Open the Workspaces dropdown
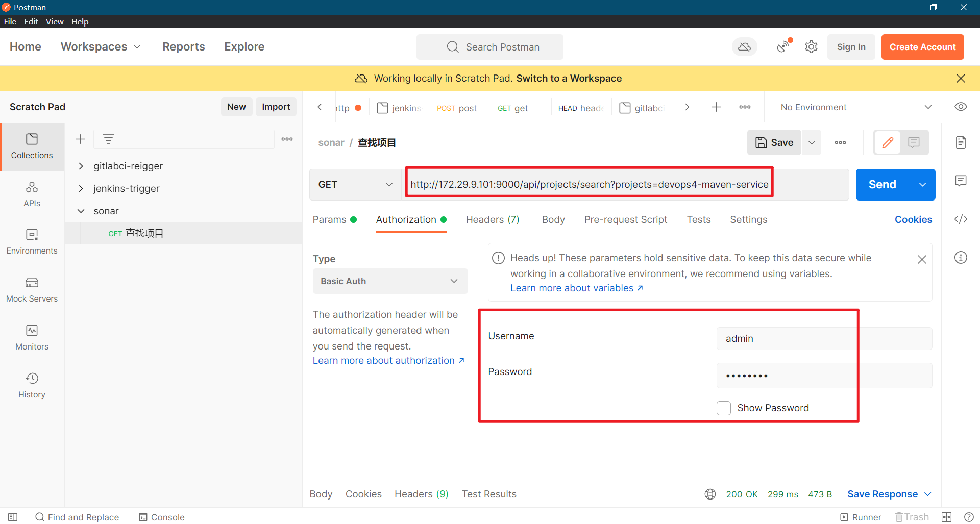980x524 pixels. (x=101, y=46)
